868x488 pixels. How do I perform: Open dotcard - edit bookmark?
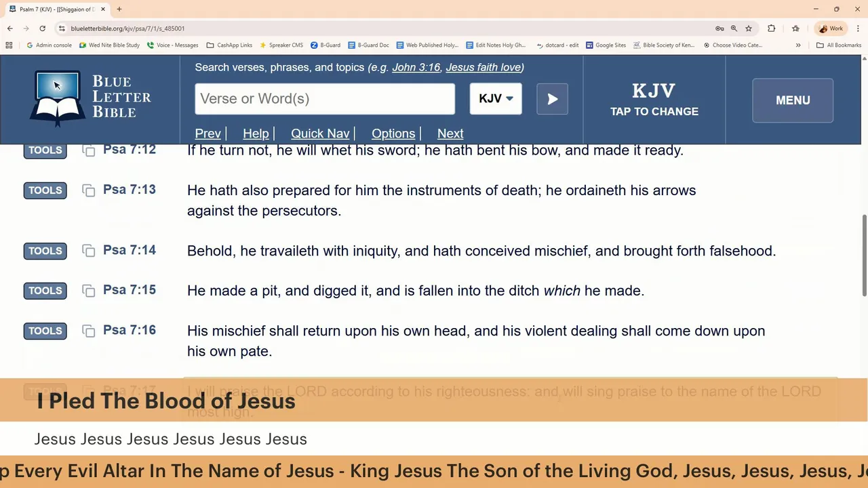[557, 45]
